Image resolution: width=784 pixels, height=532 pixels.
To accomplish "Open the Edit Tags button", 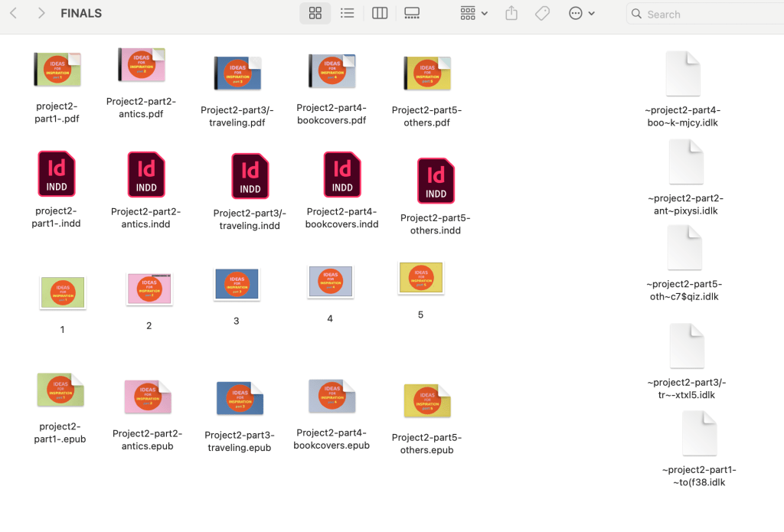I will coord(542,14).
